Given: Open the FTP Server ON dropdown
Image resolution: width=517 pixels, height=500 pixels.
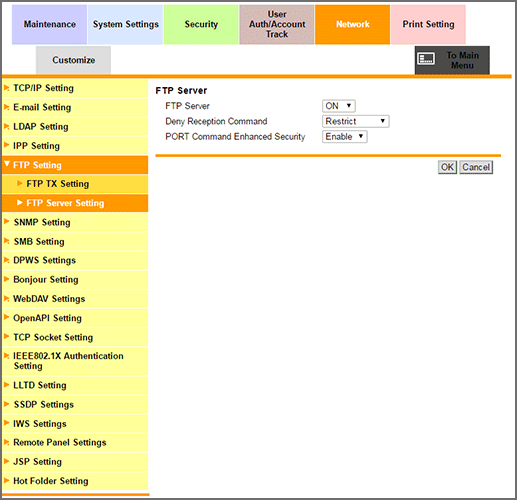Looking at the screenshot, I should coord(339,106).
